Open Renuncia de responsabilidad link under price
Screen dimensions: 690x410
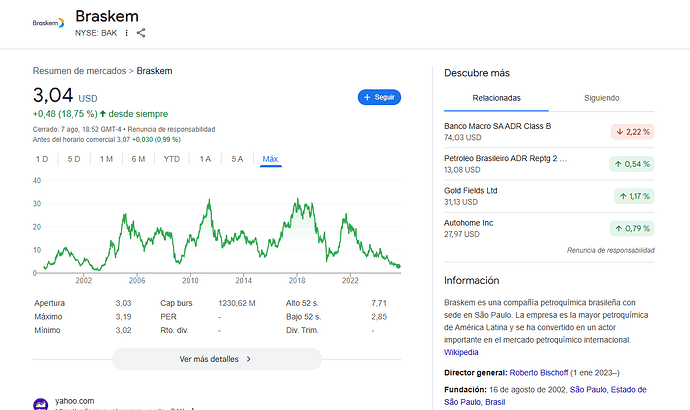tap(171, 129)
